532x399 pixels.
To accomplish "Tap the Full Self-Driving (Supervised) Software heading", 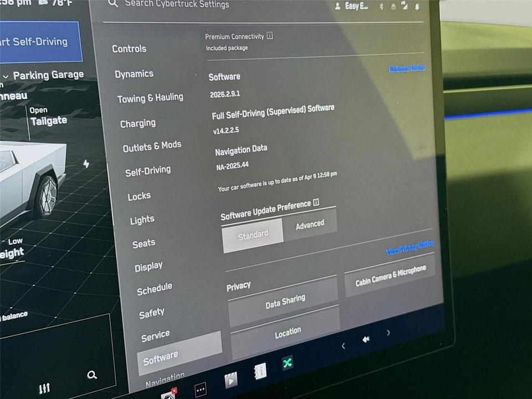I will coord(273,111).
